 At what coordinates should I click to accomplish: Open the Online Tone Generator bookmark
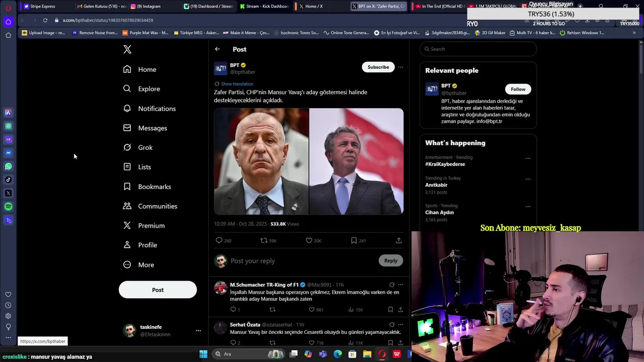pyautogui.click(x=346, y=33)
